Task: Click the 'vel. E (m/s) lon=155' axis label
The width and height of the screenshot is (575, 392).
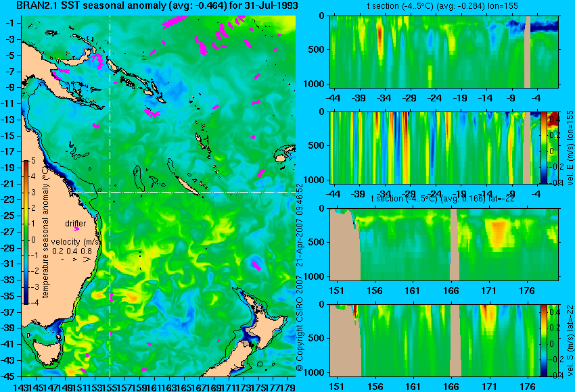Action: pos(570,147)
